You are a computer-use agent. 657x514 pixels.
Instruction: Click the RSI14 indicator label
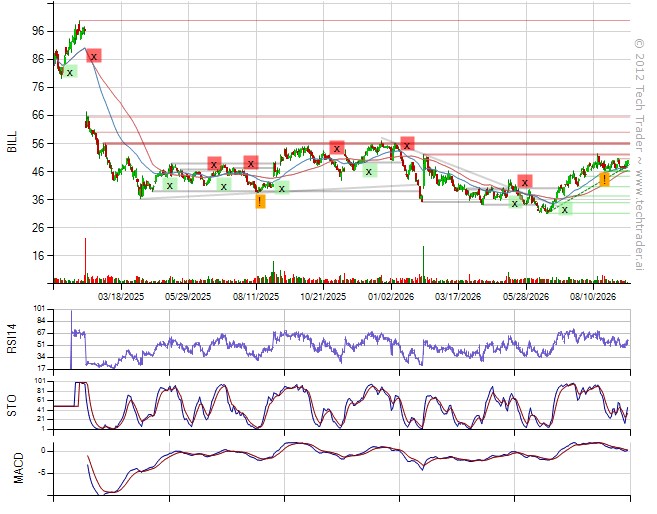(x=12, y=339)
